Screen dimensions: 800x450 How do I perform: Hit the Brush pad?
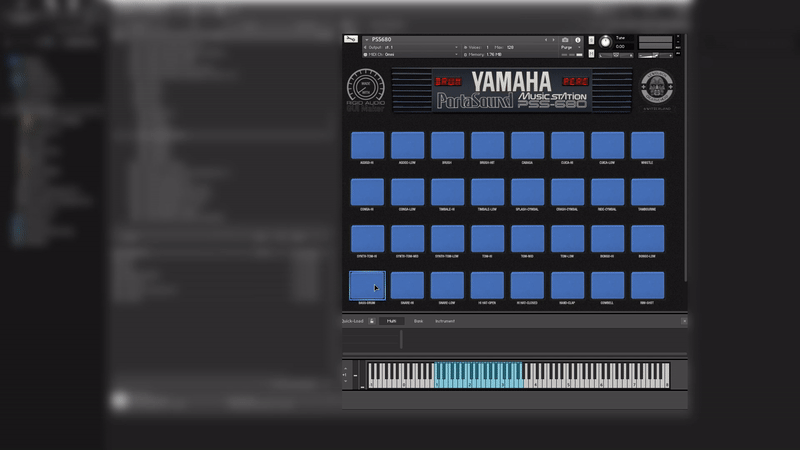coord(447,145)
